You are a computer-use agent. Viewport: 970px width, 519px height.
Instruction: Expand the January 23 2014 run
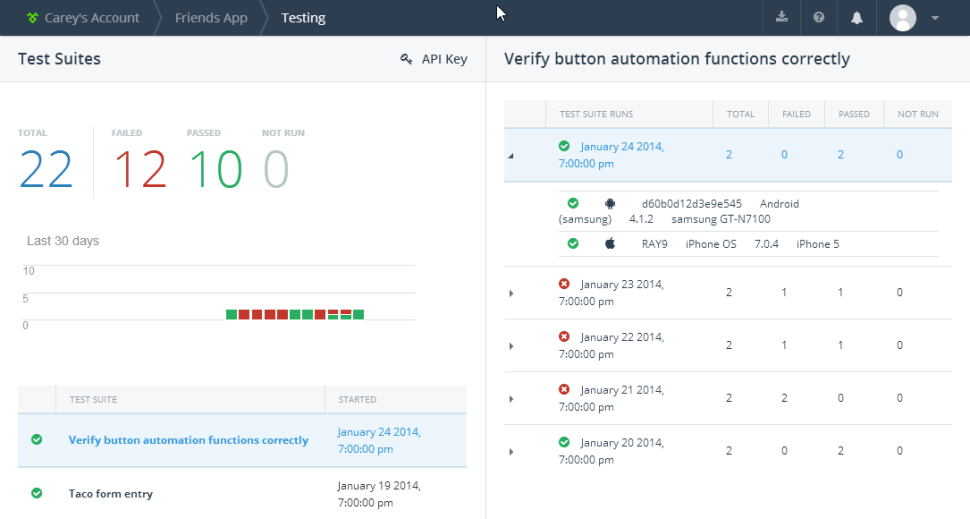point(511,293)
